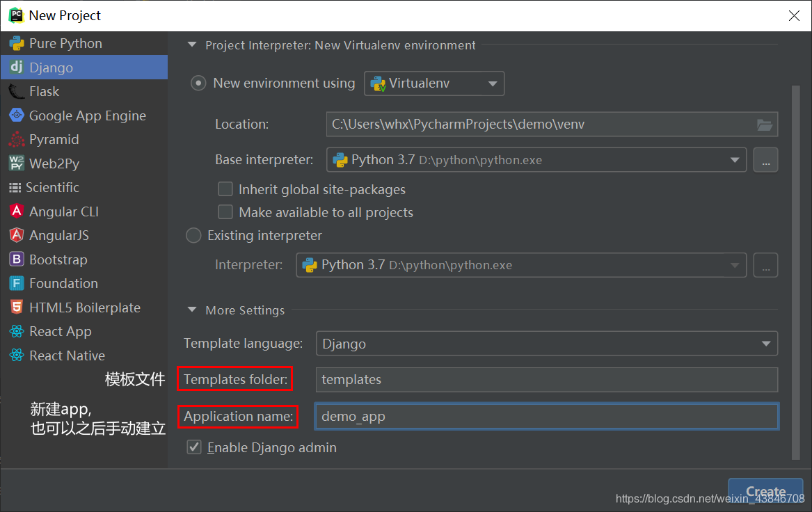Open the existing Interpreter dropdown
This screenshot has width=812, height=512.
pyautogui.click(x=521, y=265)
